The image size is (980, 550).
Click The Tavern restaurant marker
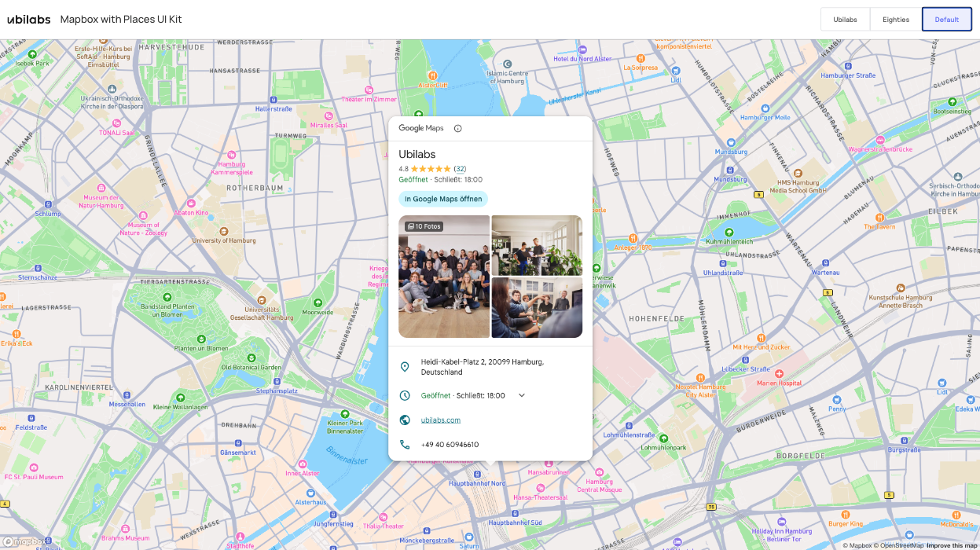click(879, 217)
